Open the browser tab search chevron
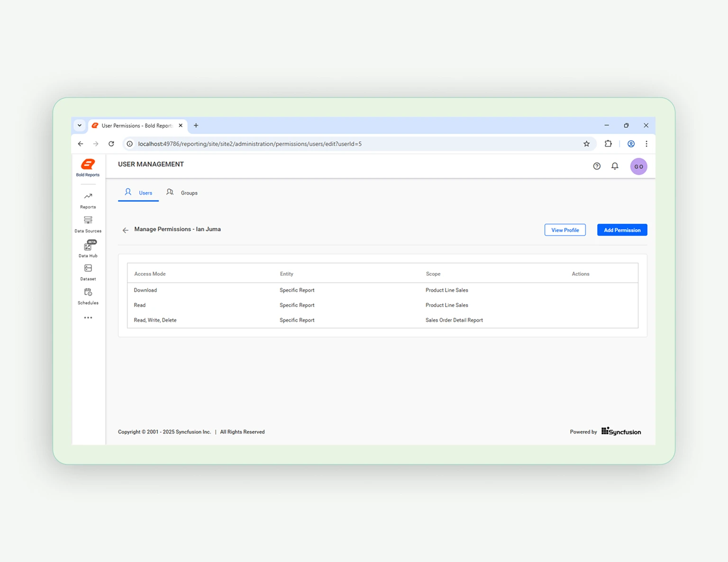 pyautogui.click(x=79, y=125)
